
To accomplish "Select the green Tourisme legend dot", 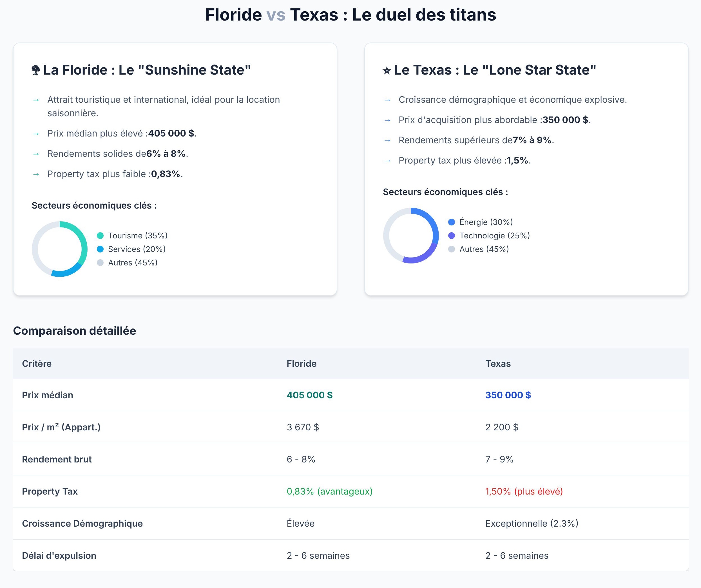I will (x=100, y=235).
